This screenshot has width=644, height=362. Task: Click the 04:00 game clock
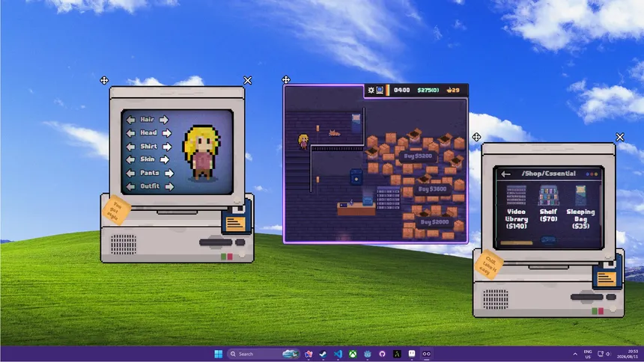pyautogui.click(x=401, y=90)
